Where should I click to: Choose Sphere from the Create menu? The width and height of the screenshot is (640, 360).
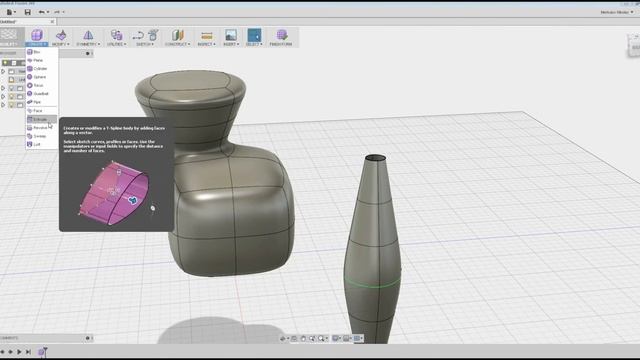tap(42, 77)
